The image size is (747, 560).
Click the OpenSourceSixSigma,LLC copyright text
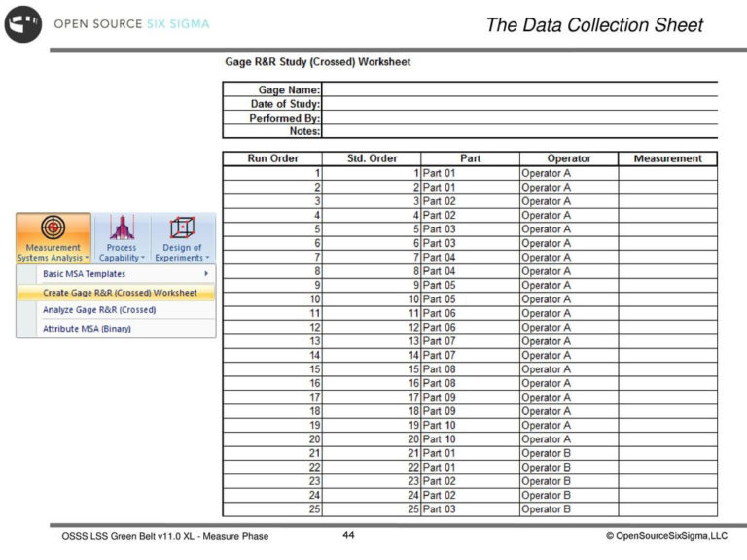pyautogui.click(x=666, y=536)
